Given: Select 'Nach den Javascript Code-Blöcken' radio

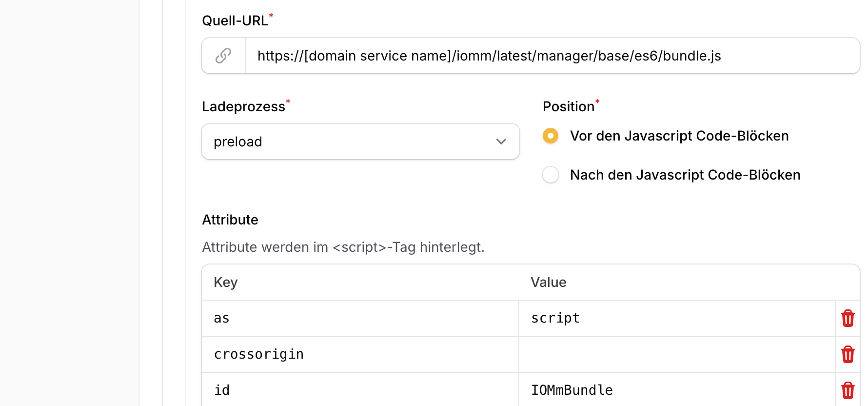Looking at the screenshot, I should (x=551, y=175).
